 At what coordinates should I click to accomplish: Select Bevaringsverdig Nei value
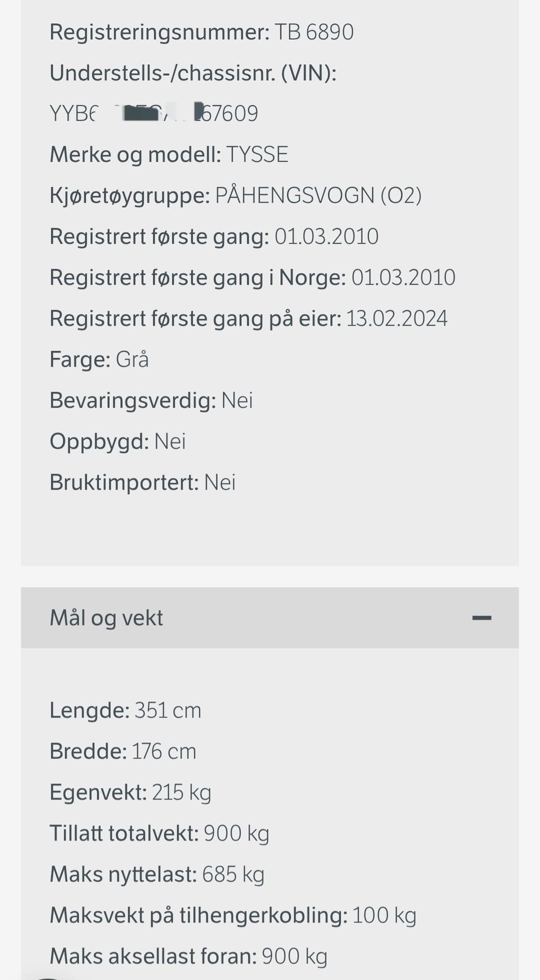237,401
